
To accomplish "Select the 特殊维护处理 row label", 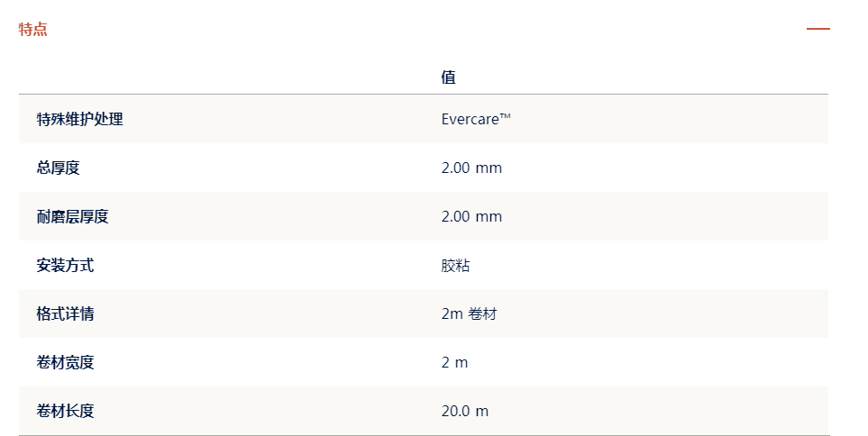I will 79,119.
